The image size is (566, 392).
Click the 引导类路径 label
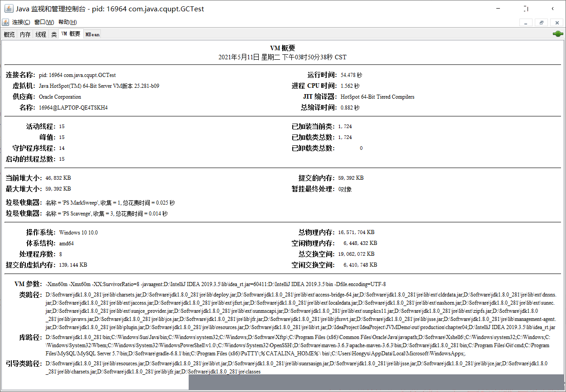(25, 363)
